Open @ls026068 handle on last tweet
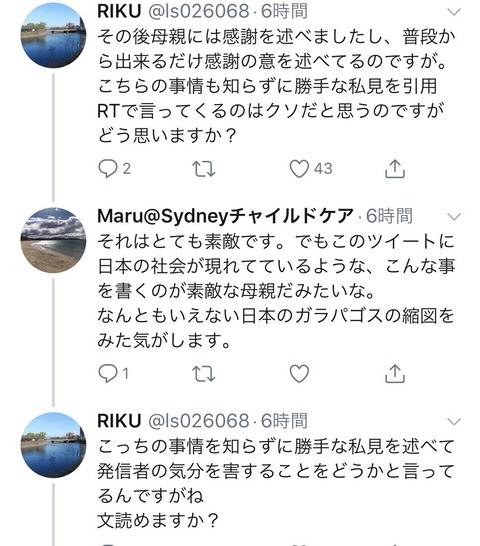 199,421
